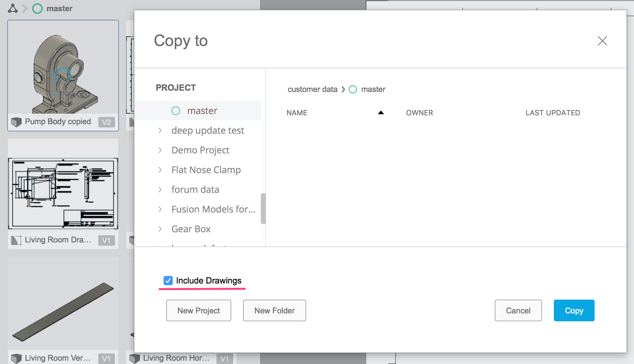Viewport: 634px width, 364px height.
Task: Expand the Gear Box project chevron
Action: (160, 229)
